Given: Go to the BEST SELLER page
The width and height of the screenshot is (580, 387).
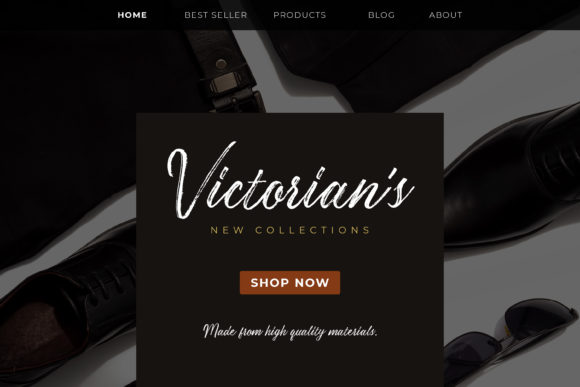Looking at the screenshot, I should [216, 15].
